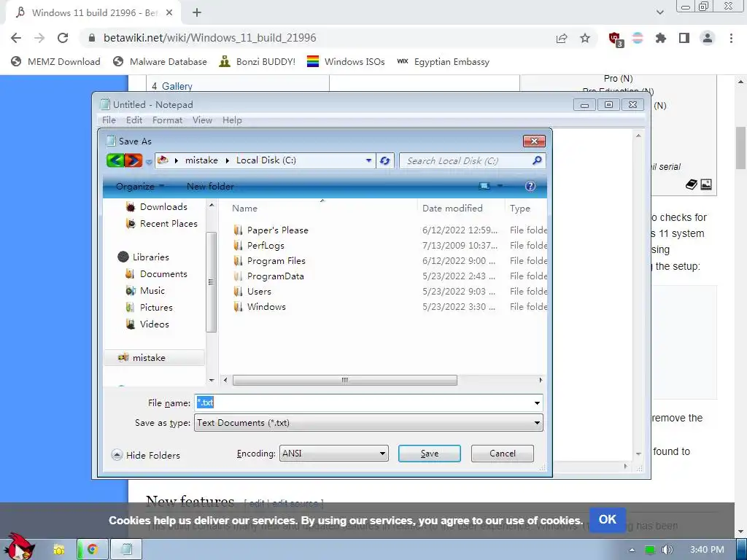Expand the address path dropdown arrow
The height and width of the screenshot is (560, 747).
pos(368,160)
